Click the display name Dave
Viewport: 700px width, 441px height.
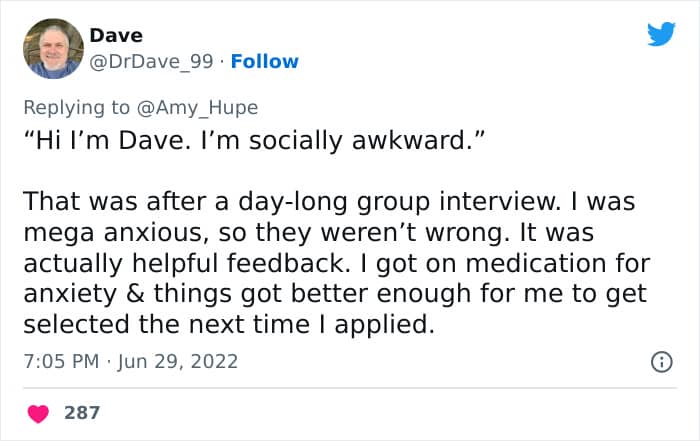coord(116,35)
